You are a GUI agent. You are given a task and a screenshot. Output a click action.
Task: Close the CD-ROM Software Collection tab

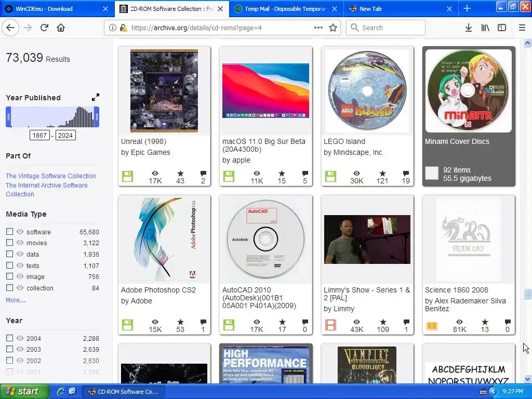point(220,9)
